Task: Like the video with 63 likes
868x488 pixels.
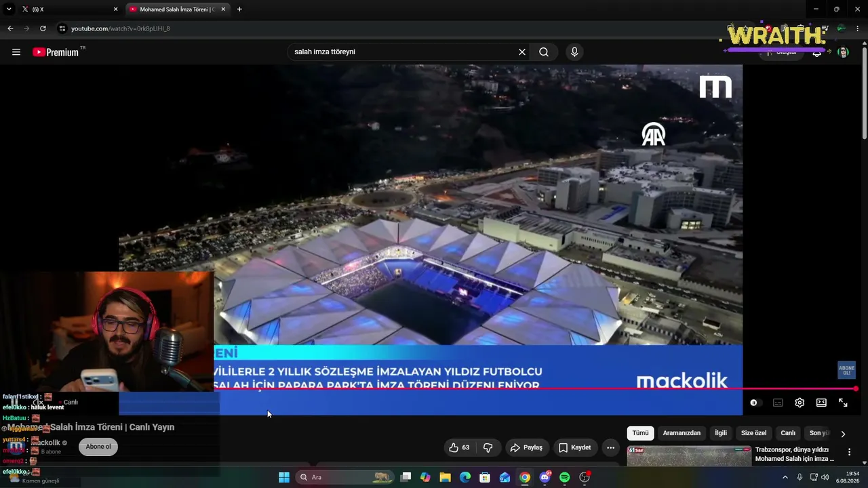Action: click(460, 447)
